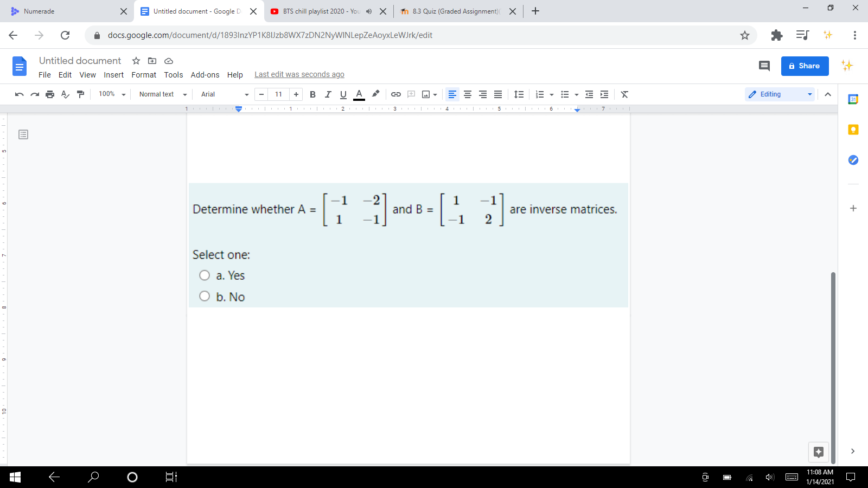Open the Google Keep sidebar

pos(853,130)
